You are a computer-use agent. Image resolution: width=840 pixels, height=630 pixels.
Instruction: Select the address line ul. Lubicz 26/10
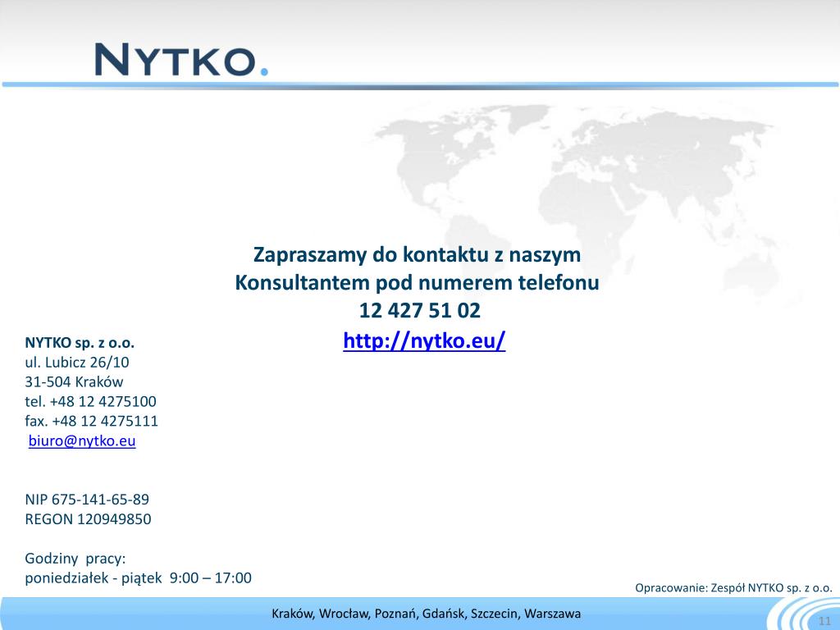click(76, 363)
